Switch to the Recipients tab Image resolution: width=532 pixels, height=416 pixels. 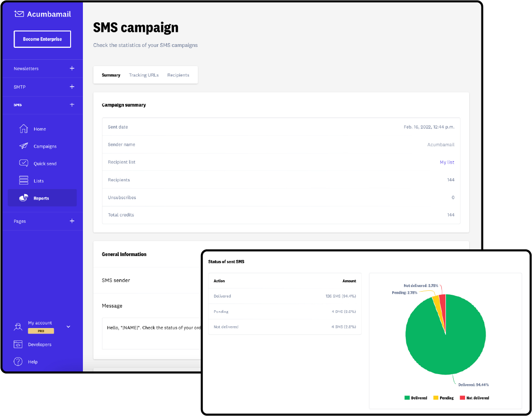tap(178, 75)
